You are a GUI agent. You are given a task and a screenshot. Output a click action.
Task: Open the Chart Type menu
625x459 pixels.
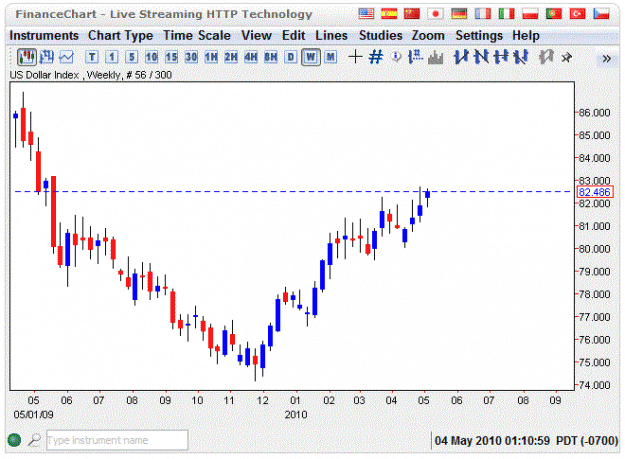tap(120, 35)
